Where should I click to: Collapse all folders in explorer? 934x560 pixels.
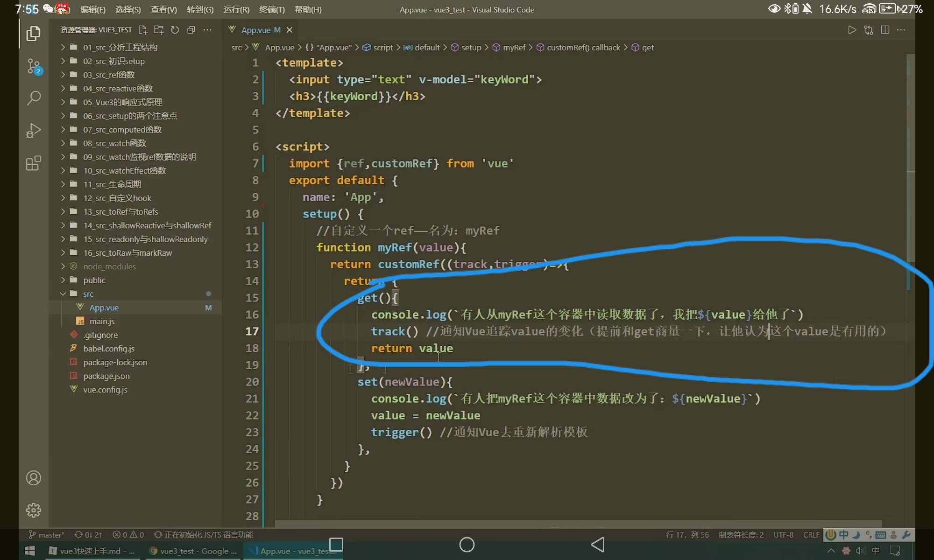click(x=191, y=30)
